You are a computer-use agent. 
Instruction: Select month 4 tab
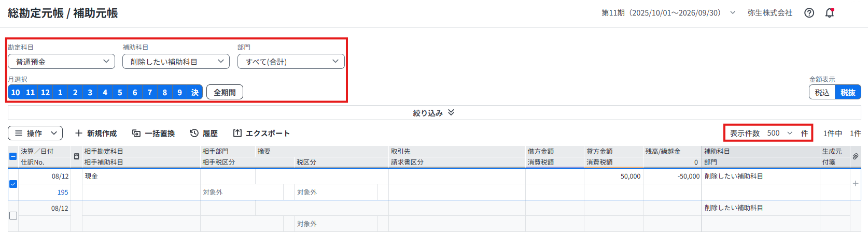pyautogui.click(x=105, y=92)
